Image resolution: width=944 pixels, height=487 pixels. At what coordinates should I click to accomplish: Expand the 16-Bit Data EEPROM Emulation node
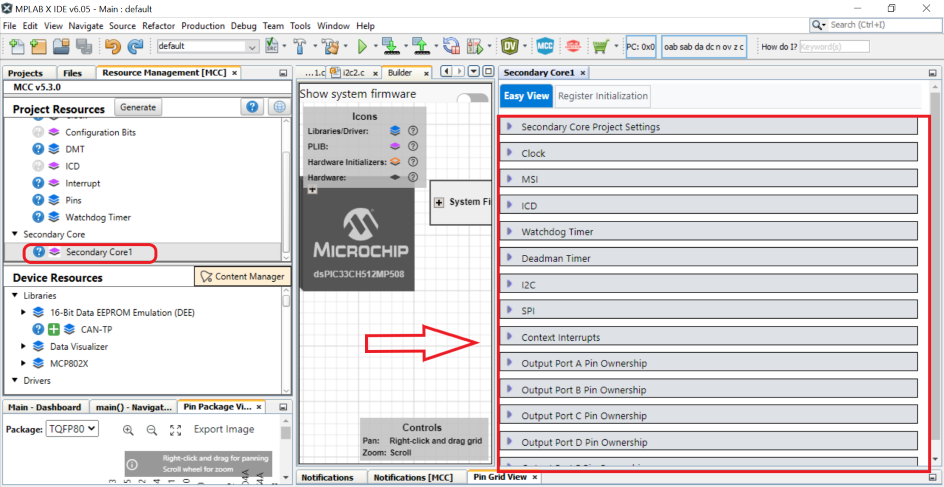point(23,312)
